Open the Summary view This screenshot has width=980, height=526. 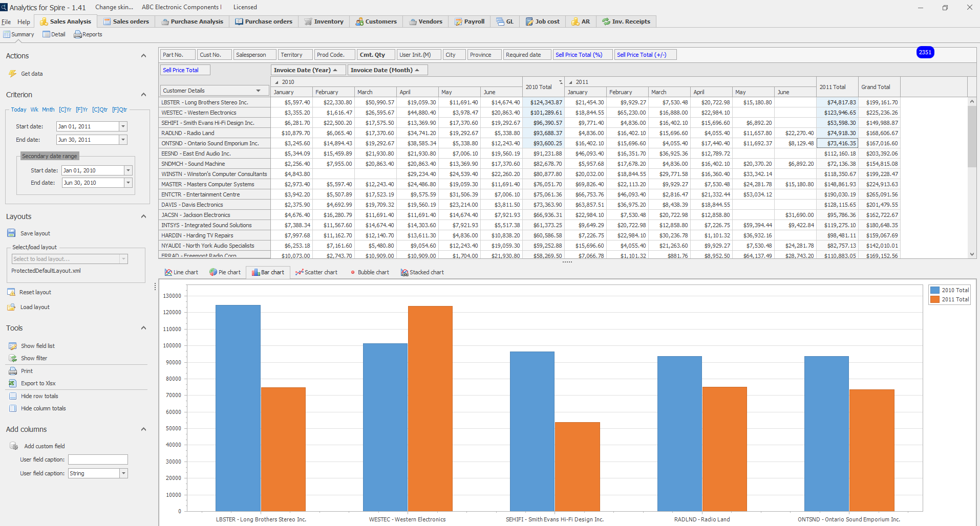pos(18,34)
